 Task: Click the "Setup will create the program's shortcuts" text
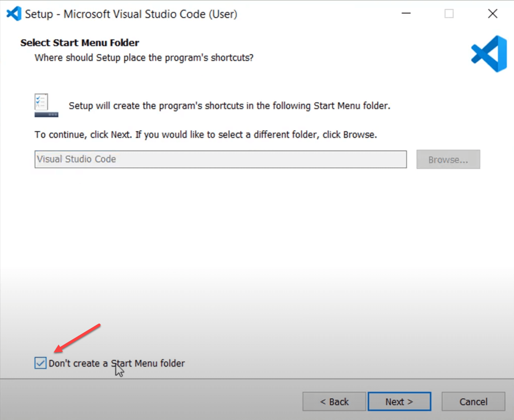coord(229,106)
